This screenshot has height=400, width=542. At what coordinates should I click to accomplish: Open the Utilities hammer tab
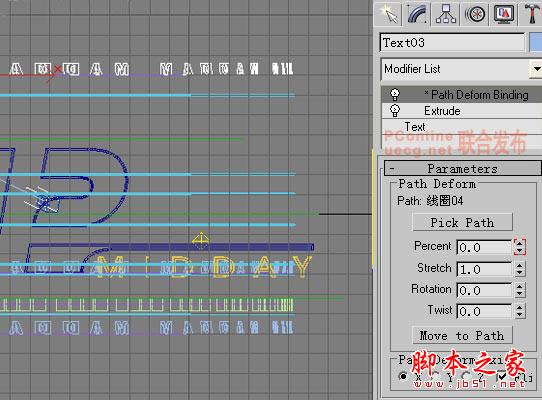(532, 14)
